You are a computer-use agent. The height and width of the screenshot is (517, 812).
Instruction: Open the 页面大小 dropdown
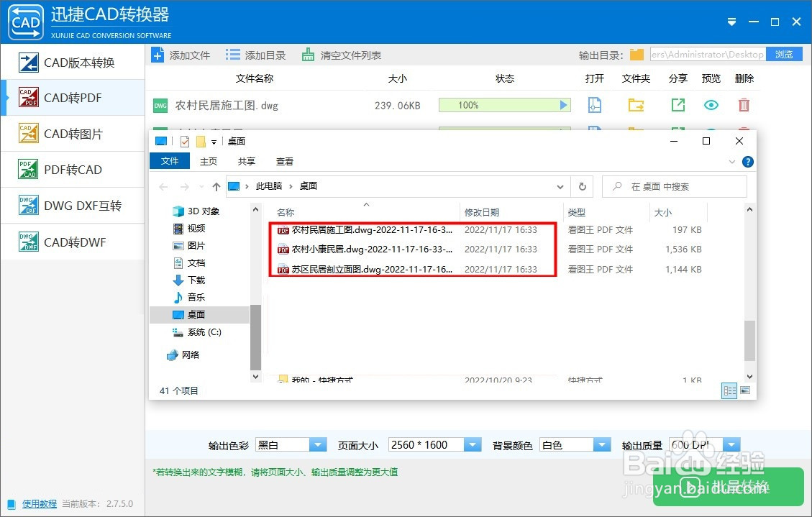pyautogui.click(x=473, y=444)
